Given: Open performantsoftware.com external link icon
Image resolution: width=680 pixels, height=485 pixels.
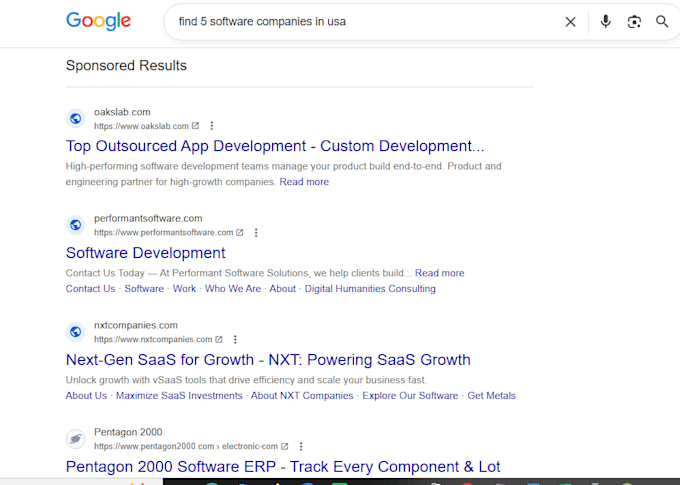Looking at the screenshot, I should [240, 233].
